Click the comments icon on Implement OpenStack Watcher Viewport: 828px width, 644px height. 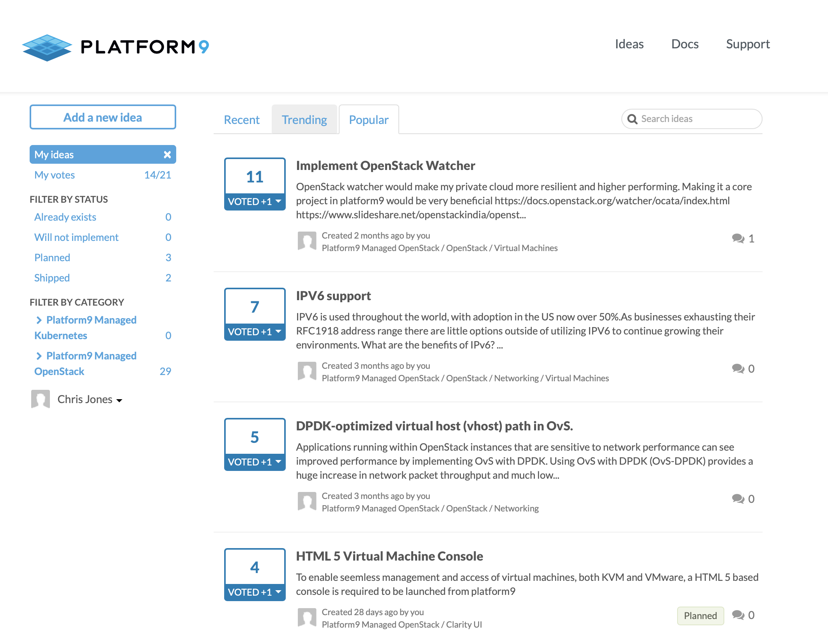tap(738, 238)
